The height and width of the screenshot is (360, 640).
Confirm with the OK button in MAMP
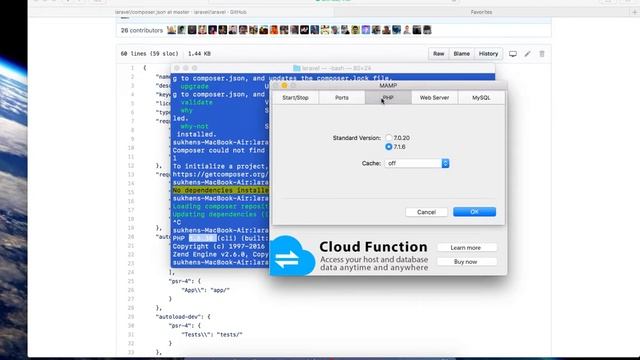474,211
